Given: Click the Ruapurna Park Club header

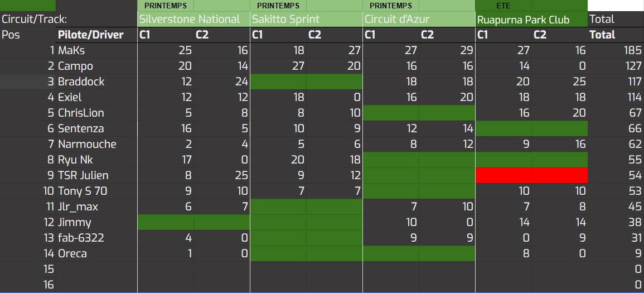Looking at the screenshot, I should click(x=524, y=20).
